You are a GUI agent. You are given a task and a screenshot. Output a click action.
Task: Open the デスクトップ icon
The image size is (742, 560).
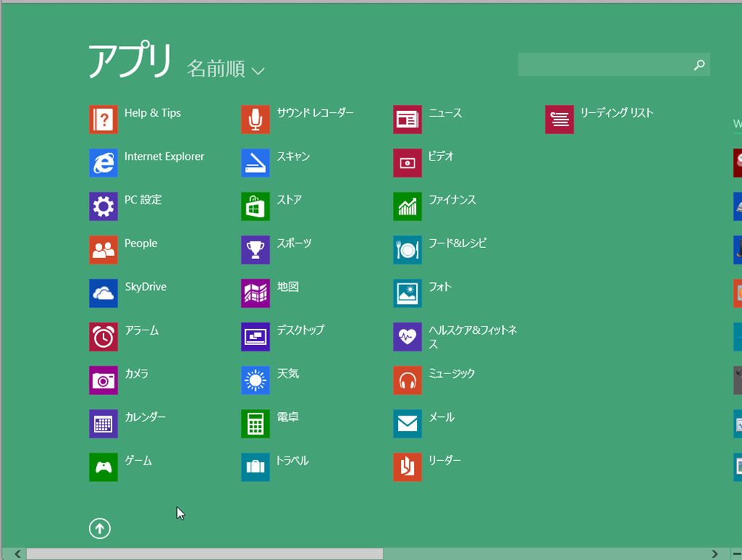[x=256, y=337]
